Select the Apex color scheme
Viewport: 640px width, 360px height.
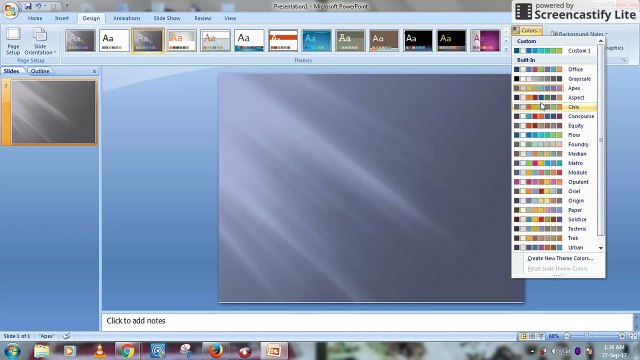click(554, 88)
